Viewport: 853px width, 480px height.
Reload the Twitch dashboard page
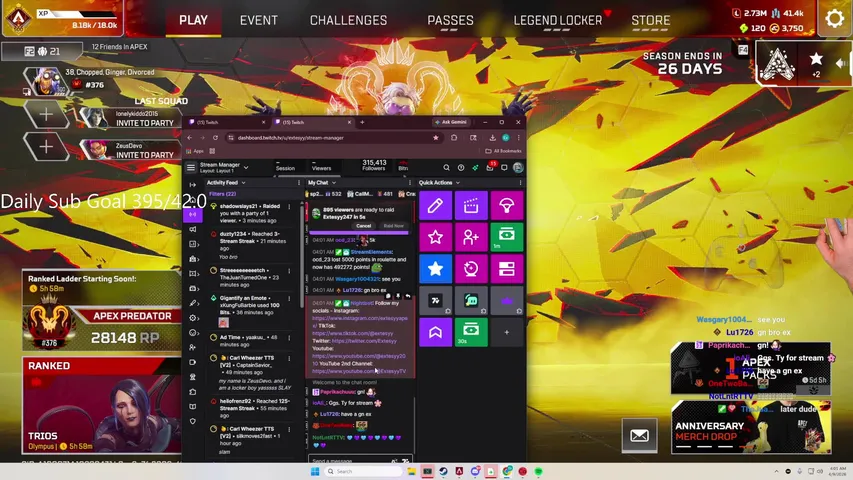215,138
